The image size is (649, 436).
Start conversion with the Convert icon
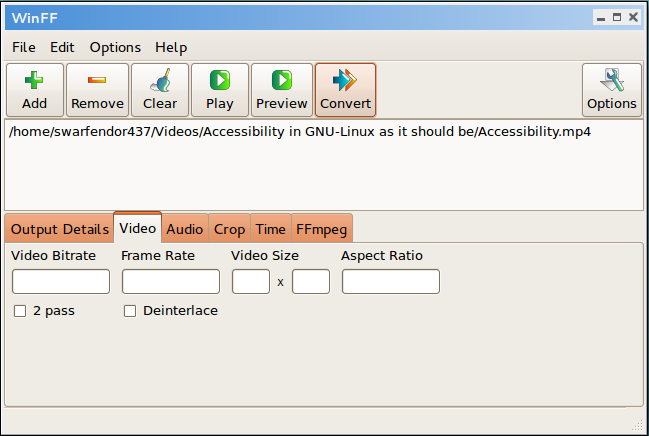345,90
